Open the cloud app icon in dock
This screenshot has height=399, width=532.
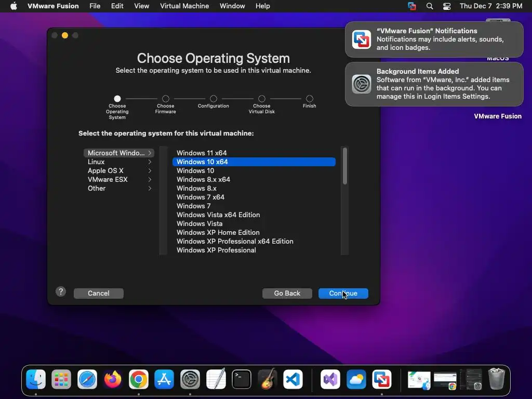pyautogui.click(x=356, y=379)
